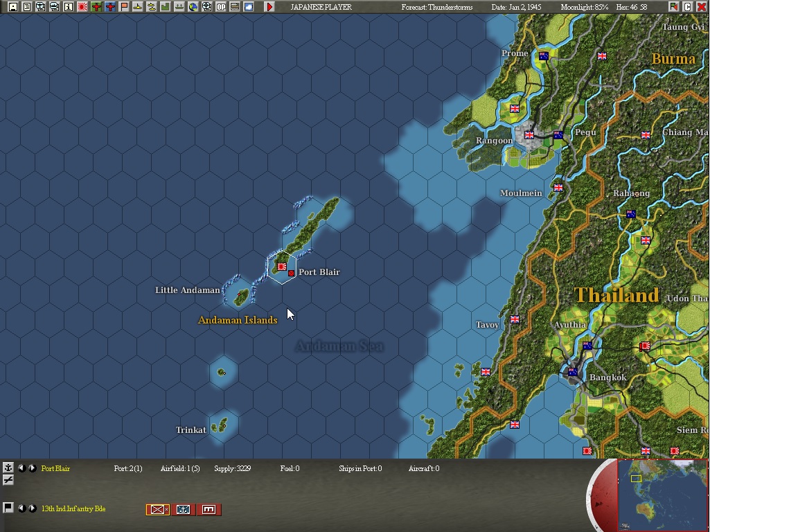The image size is (798, 532).
Task: Click 'Supply: 3229' value
Action: tap(233, 468)
